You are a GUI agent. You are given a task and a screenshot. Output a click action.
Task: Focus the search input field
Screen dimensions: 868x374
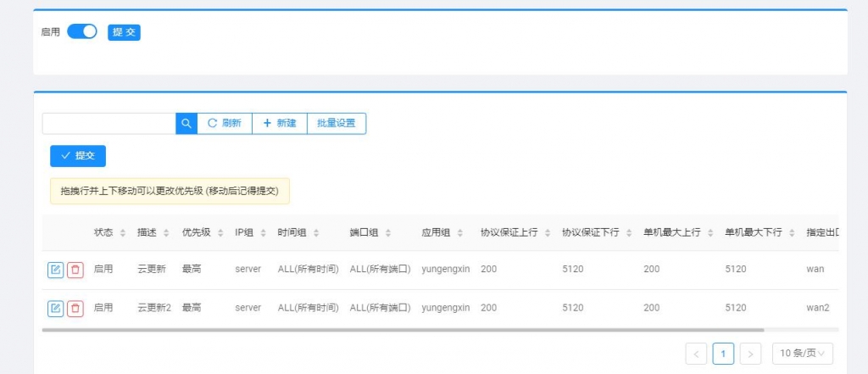108,123
